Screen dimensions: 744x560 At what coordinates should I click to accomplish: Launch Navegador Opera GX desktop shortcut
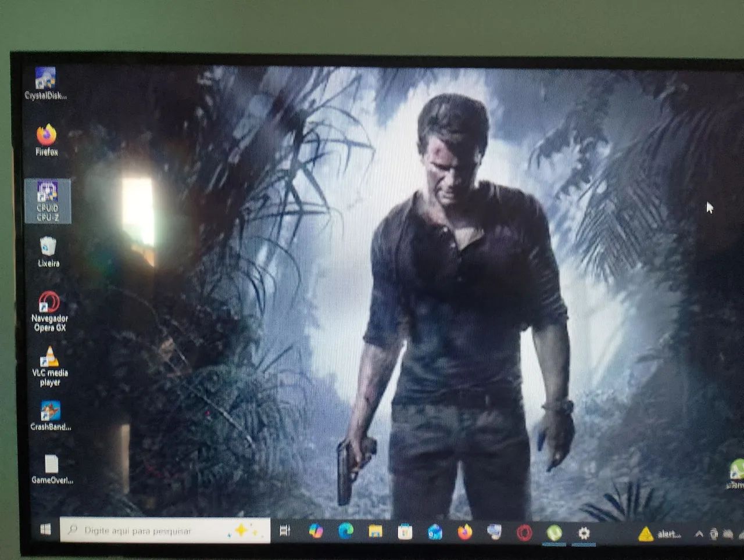tap(49, 311)
